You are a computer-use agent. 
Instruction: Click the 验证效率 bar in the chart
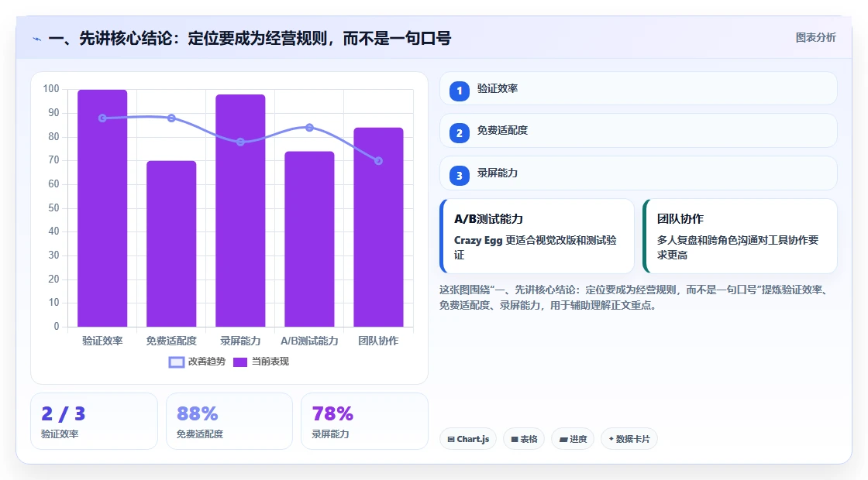(x=102, y=208)
